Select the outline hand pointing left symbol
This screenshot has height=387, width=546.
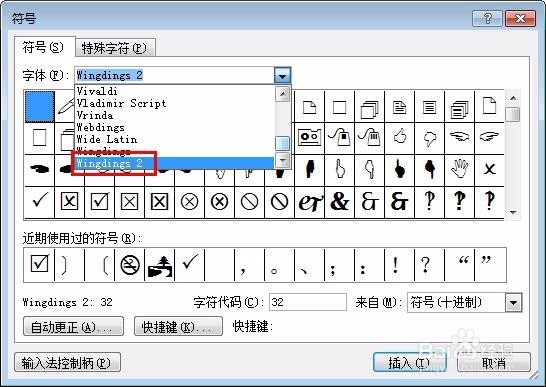tap(459, 138)
